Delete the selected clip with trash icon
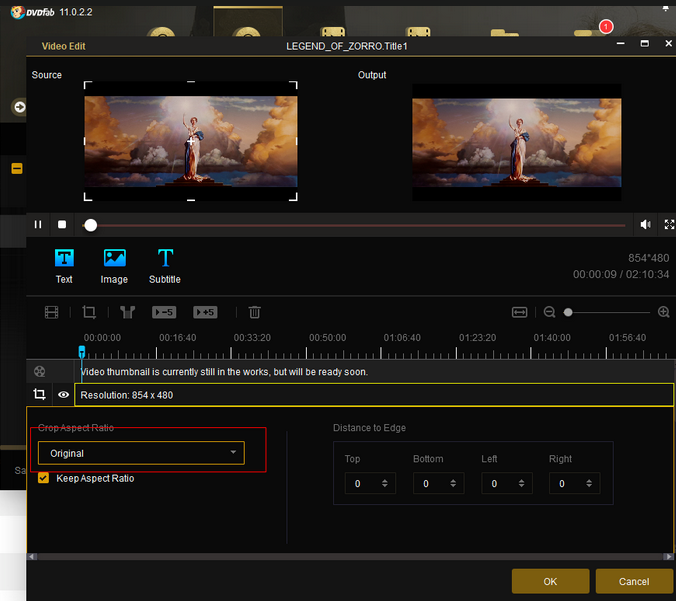 pos(255,312)
